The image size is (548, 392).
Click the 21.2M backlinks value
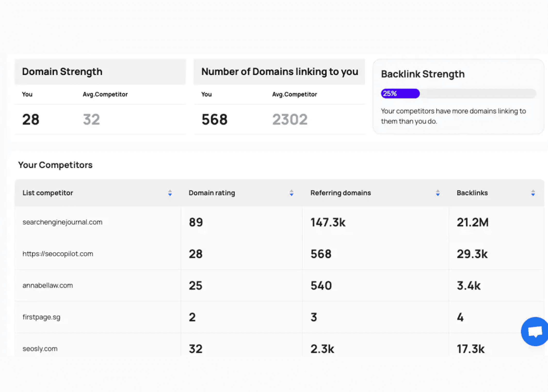click(472, 222)
